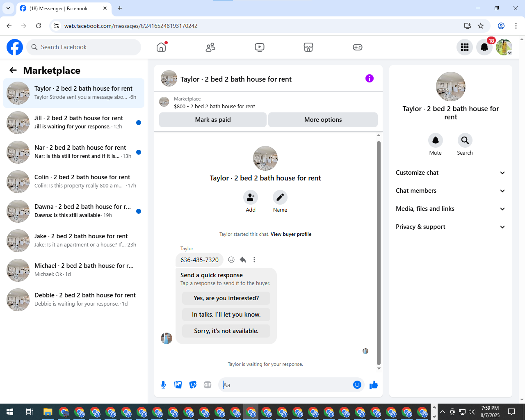Open the Windows Start menu
Screen dimensions: 525x420
[x=10, y=412]
